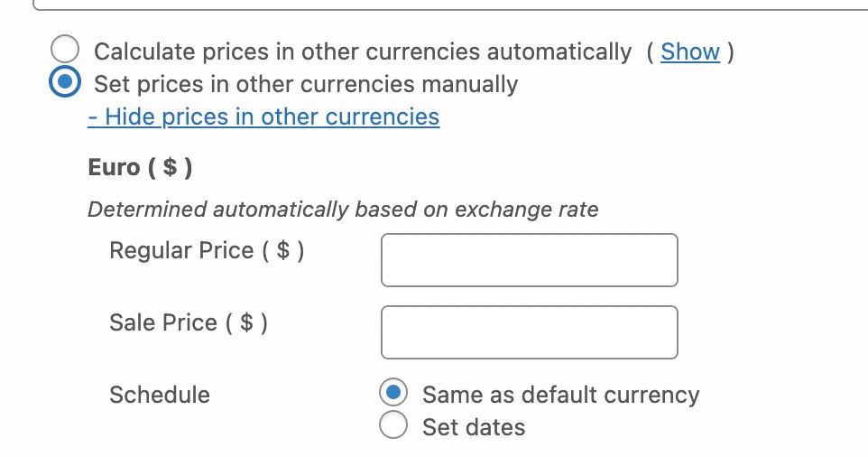Click the 'Set dates' label text
868x457 pixels.
coord(474,426)
